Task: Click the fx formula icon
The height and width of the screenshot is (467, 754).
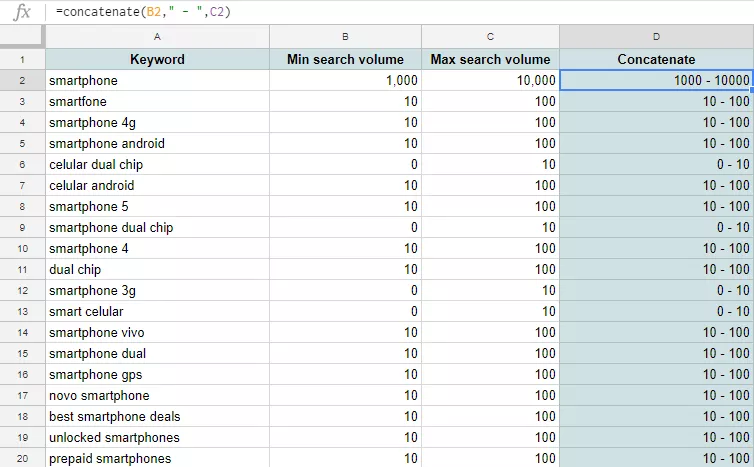Action: coord(22,12)
